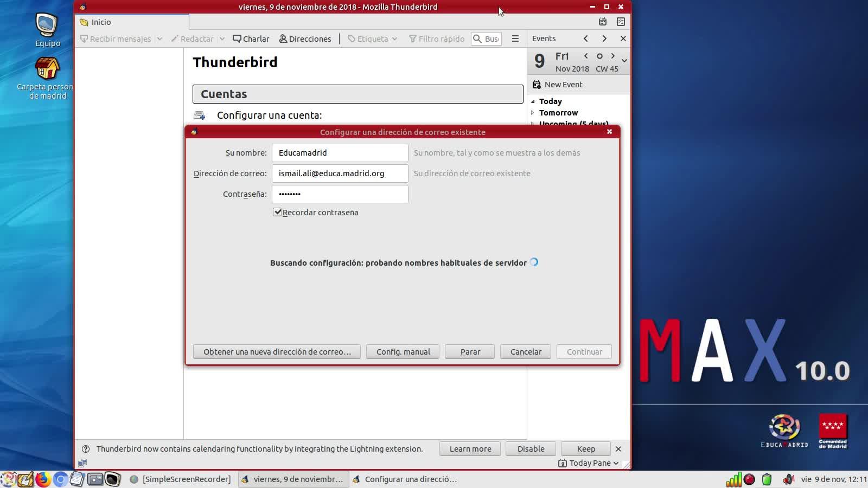Screen dimensions: 868x488
Task: Switch to SimpleScreenRecorder taskbar window
Action: point(181,479)
